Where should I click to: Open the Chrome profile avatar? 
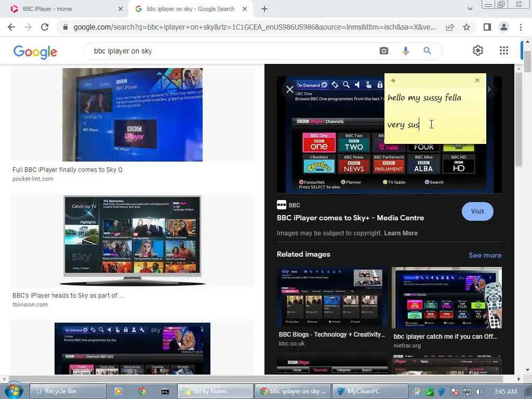pyautogui.click(x=504, y=27)
